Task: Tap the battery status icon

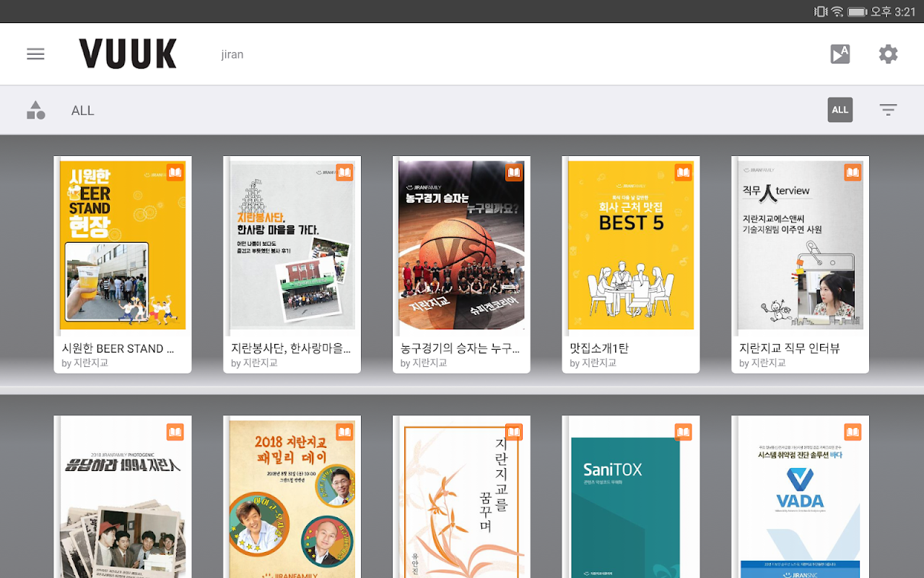Action: click(858, 12)
